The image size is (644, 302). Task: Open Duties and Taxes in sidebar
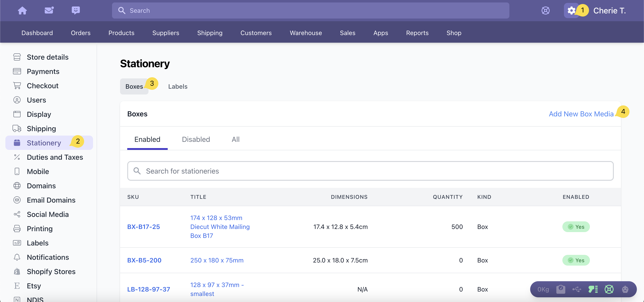(x=55, y=157)
